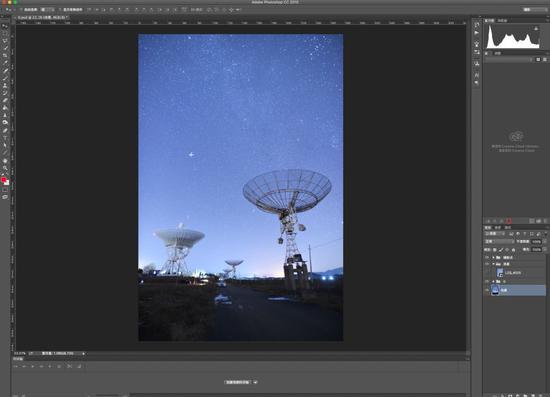Select the Path Selection tool
Viewport: 550px width, 397px height.
(5, 145)
